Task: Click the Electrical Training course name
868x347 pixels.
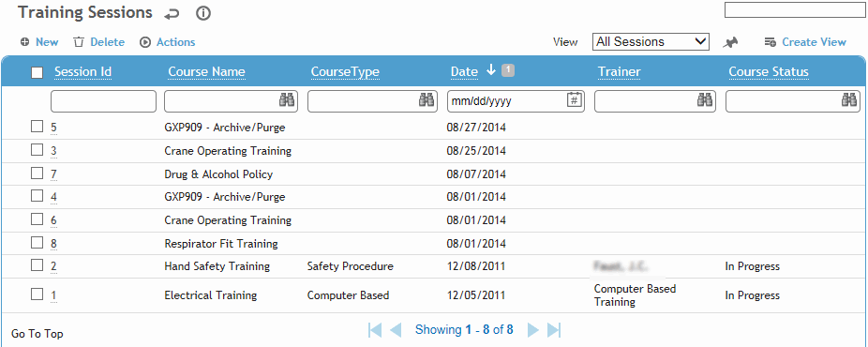Action: click(x=210, y=295)
